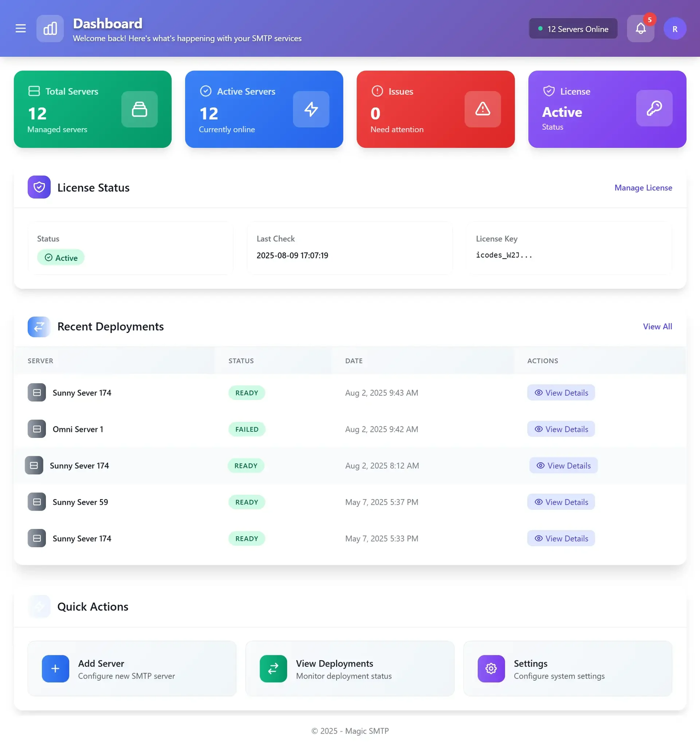Click the key icon in License card
Image resolution: width=700 pixels, height=745 pixels.
654,108
